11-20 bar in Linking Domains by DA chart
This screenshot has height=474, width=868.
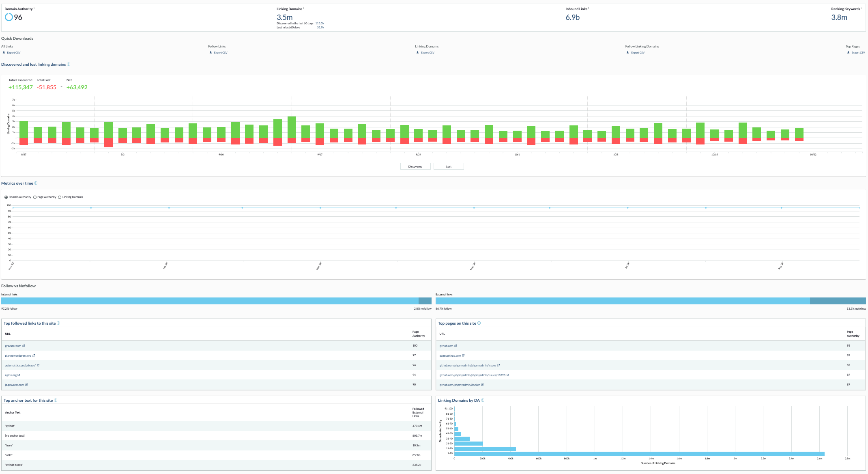[485, 448]
